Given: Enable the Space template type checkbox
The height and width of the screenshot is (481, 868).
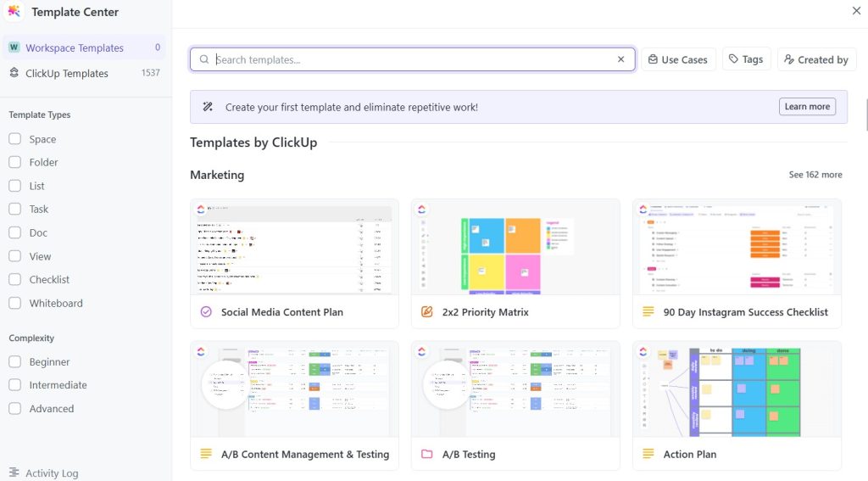Looking at the screenshot, I should [15, 139].
